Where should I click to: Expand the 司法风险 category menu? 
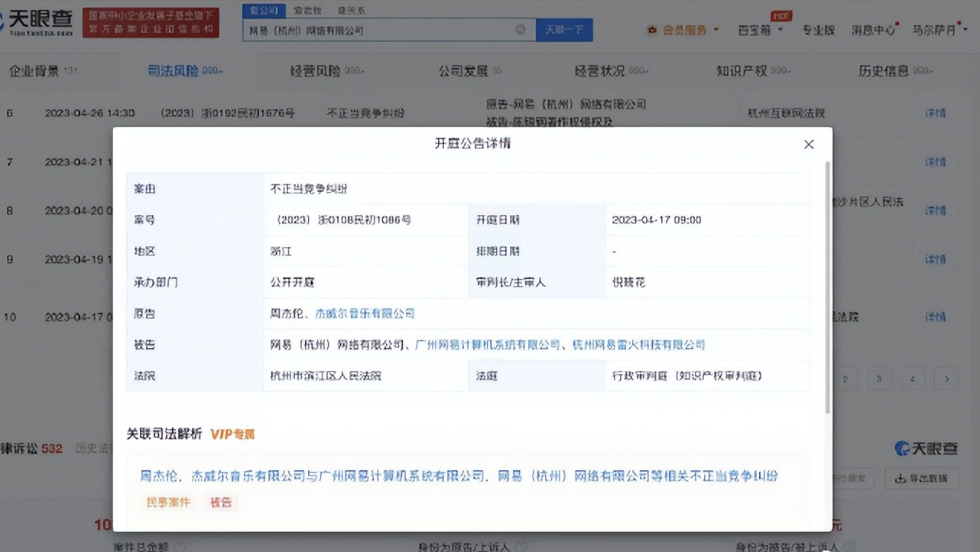pyautogui.click(x=183, y=71)
